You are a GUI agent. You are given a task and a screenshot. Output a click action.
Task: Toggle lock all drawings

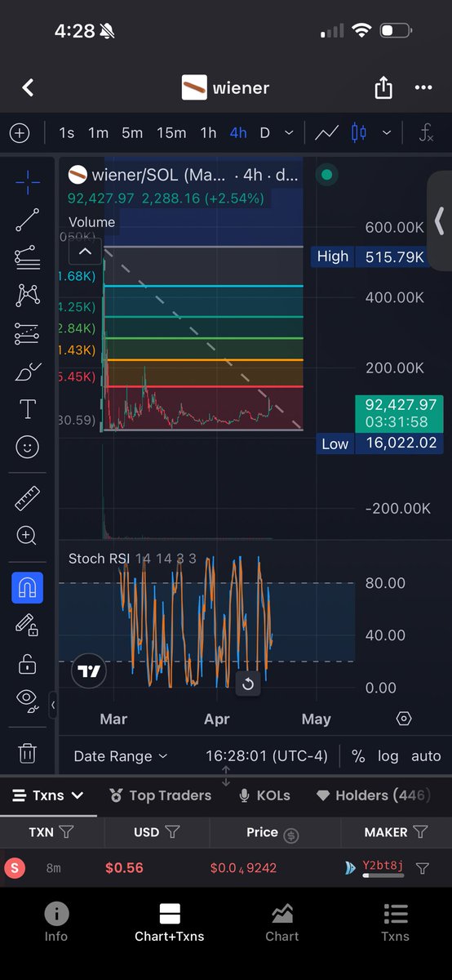(27, 663)
